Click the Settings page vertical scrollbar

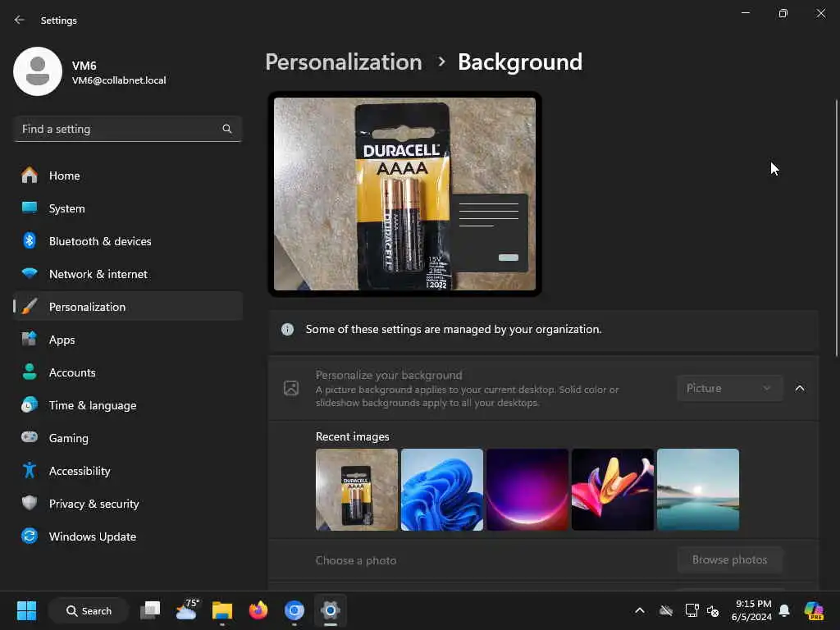coord(836,228)
